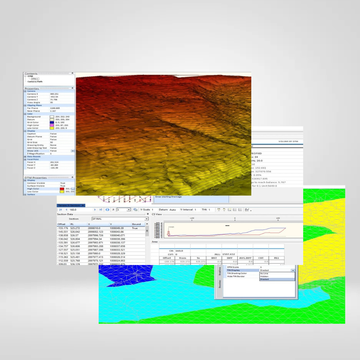Open the TIN Display dropdown arrow
The height and width of the screenshot is (360, 360).
(x=293, y=270)
